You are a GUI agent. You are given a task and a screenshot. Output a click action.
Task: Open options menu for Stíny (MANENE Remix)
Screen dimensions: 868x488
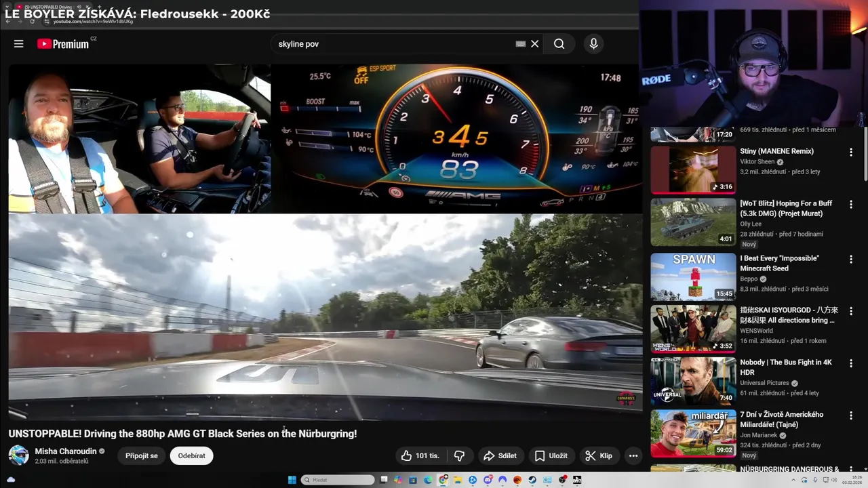point(850,152)
